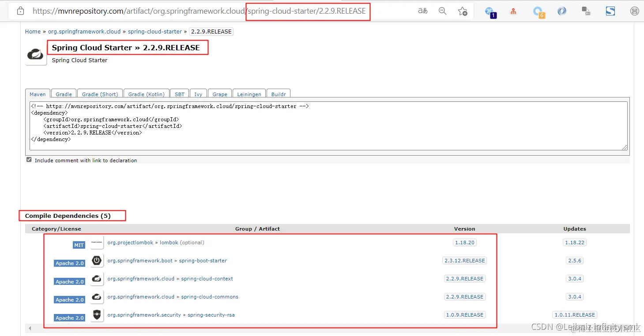The image size is (644, 336).
Task: Open spring-boot-starter version 2.3.12.RELEASE
Action: [x=465, y=261]
